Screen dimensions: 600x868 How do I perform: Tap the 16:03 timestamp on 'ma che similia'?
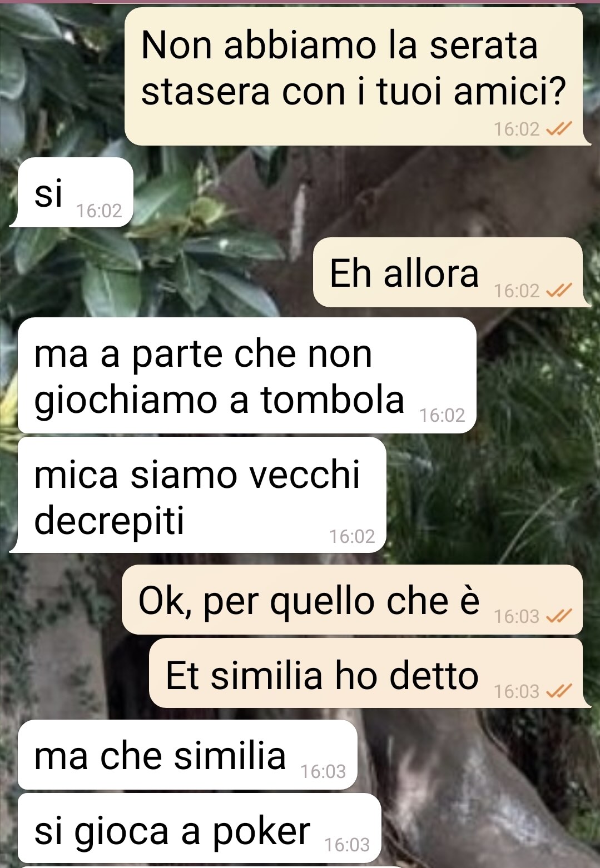click(x=323, y=771)
